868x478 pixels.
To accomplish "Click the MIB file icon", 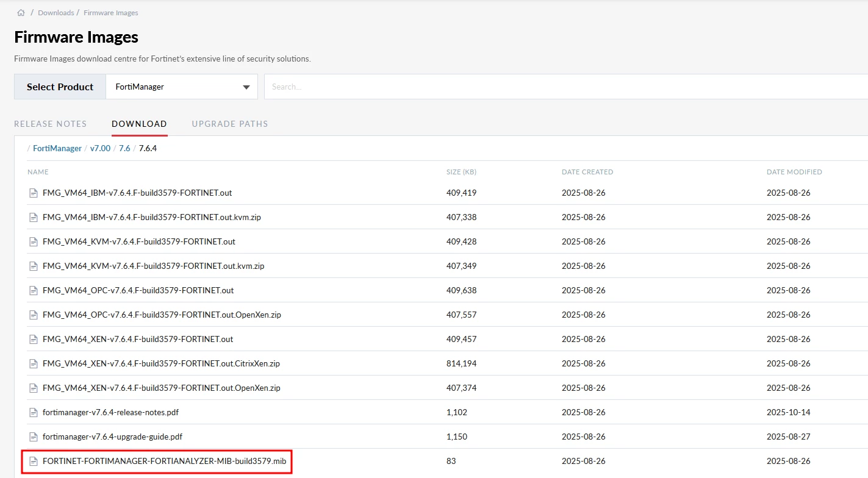I will 34,461.
